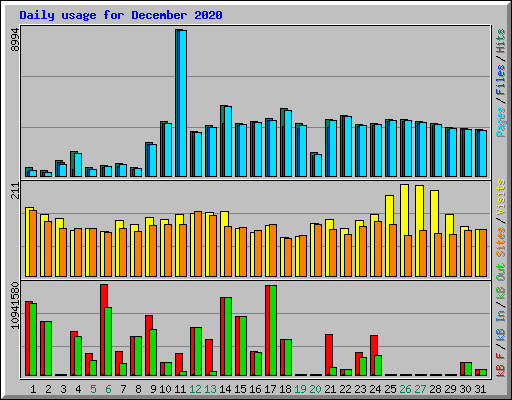Click the orange sites bar for day 1

[x=33, y=243]
